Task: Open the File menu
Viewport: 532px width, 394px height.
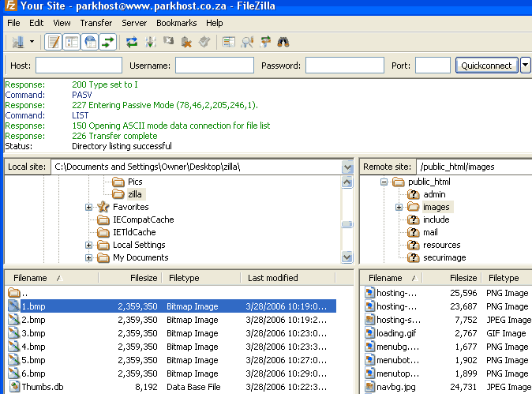Action: [13, 23]
